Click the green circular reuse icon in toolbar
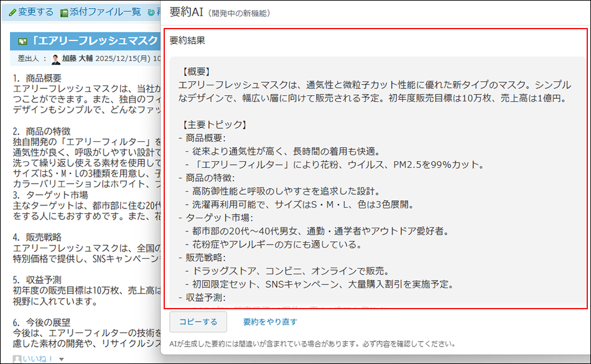The image size is (591, 364). click(x=150, y=11)
